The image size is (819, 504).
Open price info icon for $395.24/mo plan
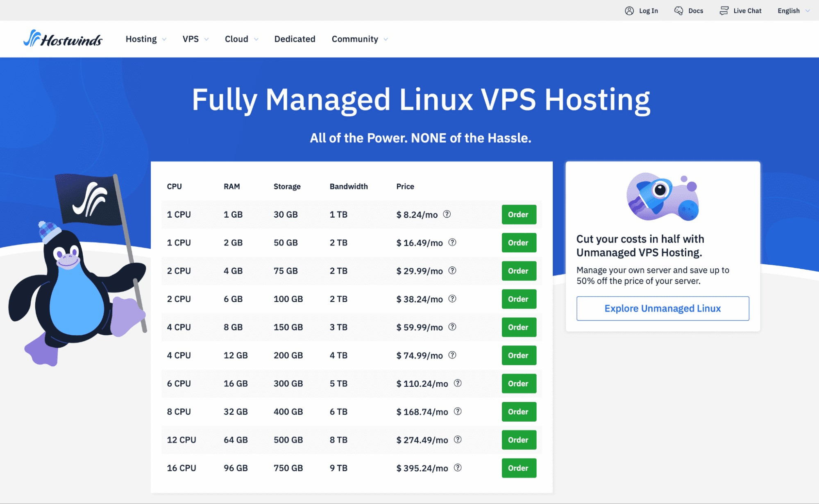point(458,468)
